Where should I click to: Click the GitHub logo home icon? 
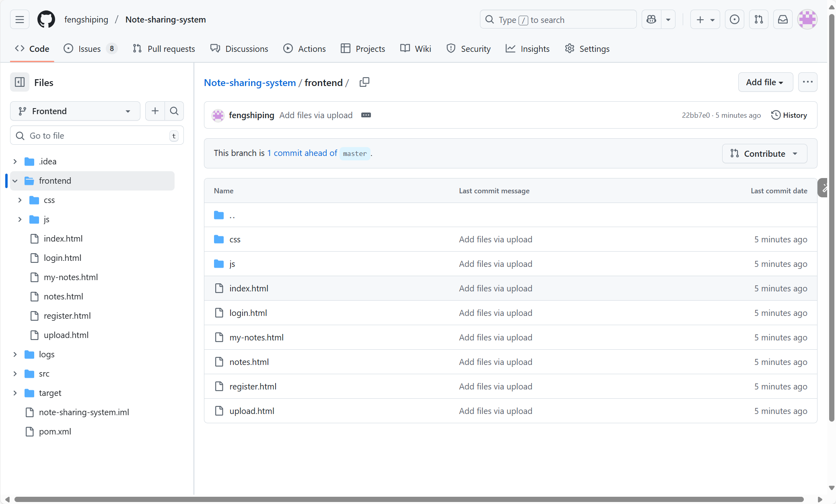tap(46, 19)
